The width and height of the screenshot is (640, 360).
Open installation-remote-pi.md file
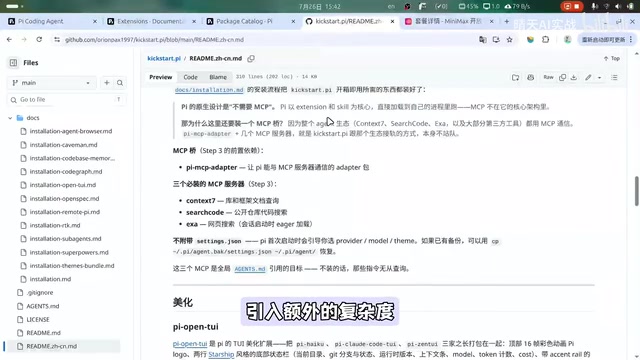coord(64,212)
